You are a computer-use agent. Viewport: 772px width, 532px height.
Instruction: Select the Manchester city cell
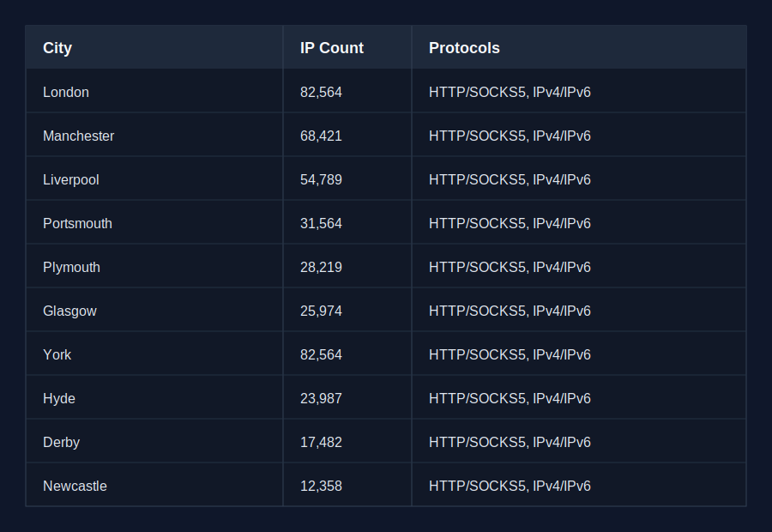[x=154, y=135]
